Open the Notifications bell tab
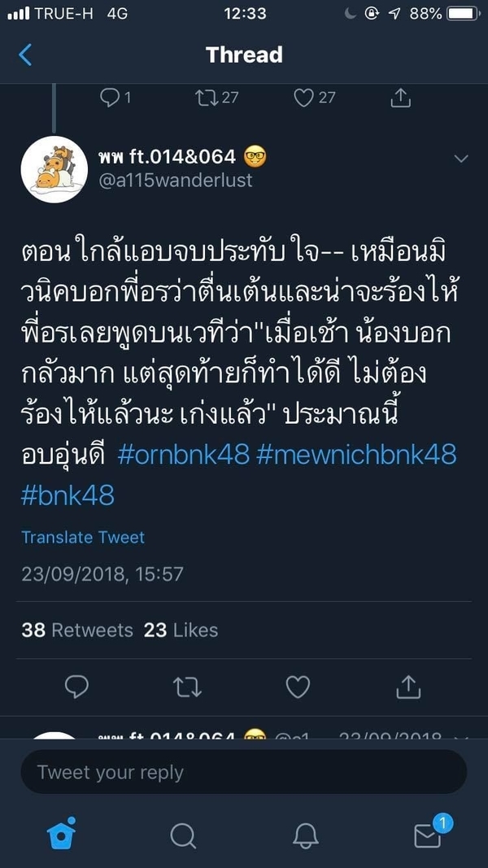The height and width of the screenshot is (868, 488). pyautogui.click(x=306, y=835)
